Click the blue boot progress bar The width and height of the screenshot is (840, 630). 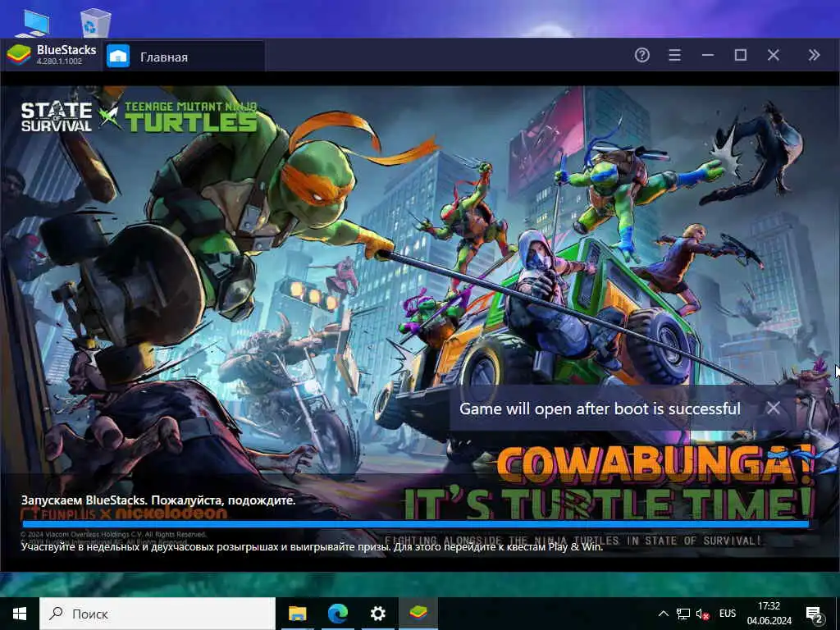click(415, 524)
